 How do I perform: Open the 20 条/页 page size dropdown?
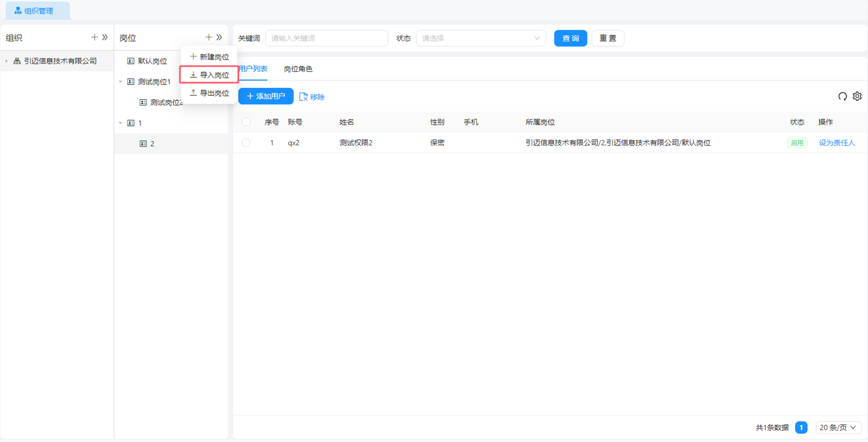(x=838, y=428)
